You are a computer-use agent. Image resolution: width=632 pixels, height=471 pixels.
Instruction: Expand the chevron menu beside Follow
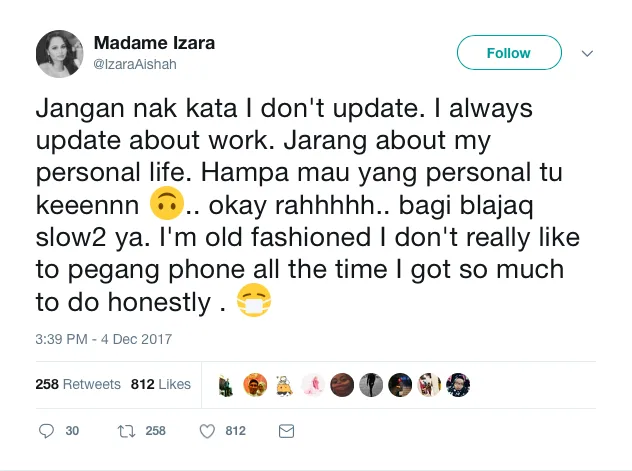[587, 53]
